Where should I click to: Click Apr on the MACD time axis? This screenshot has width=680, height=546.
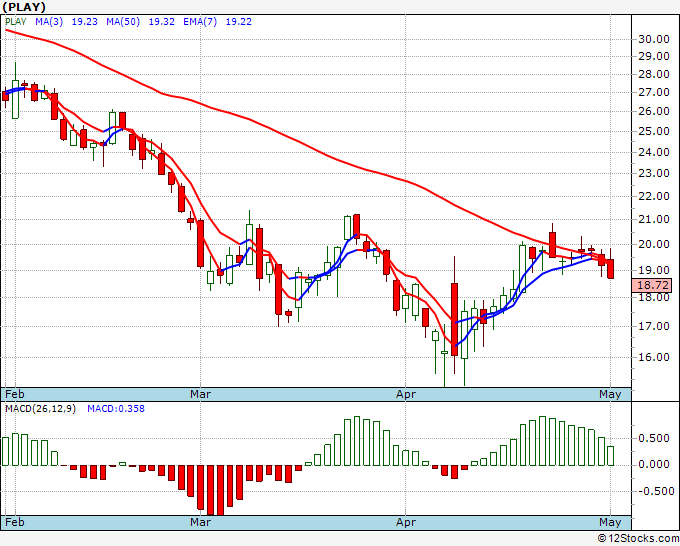click(406, 522)
